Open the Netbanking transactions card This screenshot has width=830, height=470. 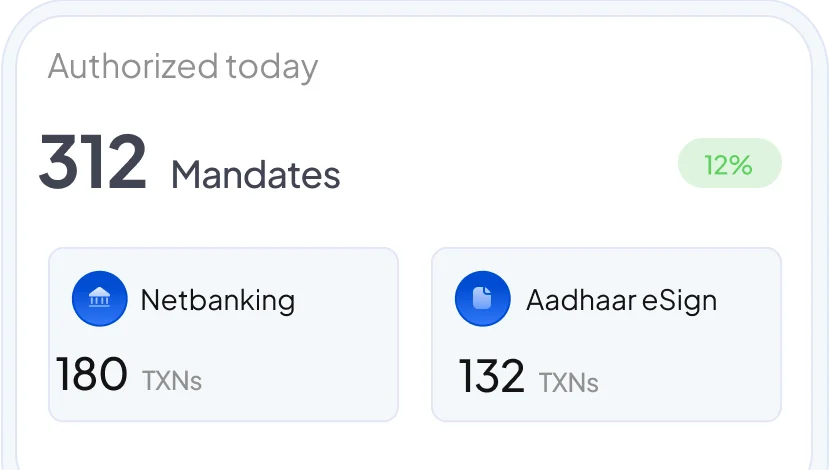[223, 335]
